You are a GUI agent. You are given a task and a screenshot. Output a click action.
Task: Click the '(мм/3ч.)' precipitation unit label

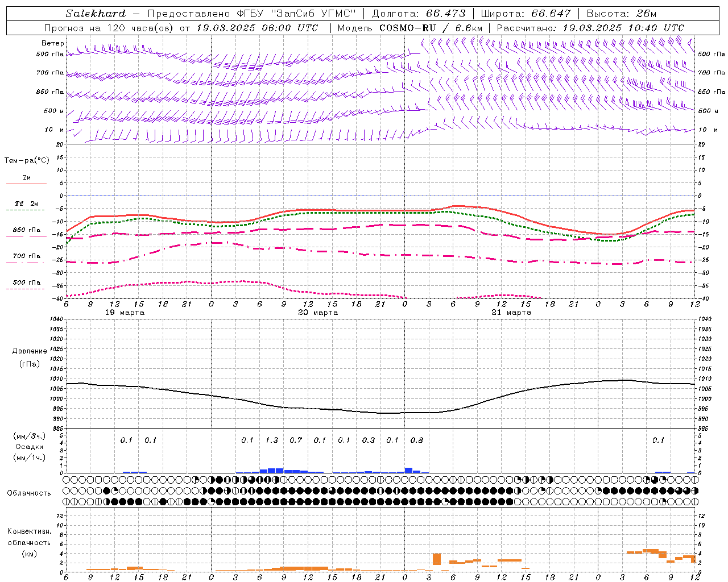(x=30, y=436)
